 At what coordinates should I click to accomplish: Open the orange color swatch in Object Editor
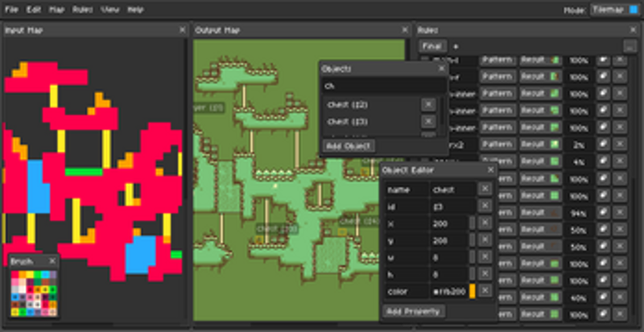(473, 291)
